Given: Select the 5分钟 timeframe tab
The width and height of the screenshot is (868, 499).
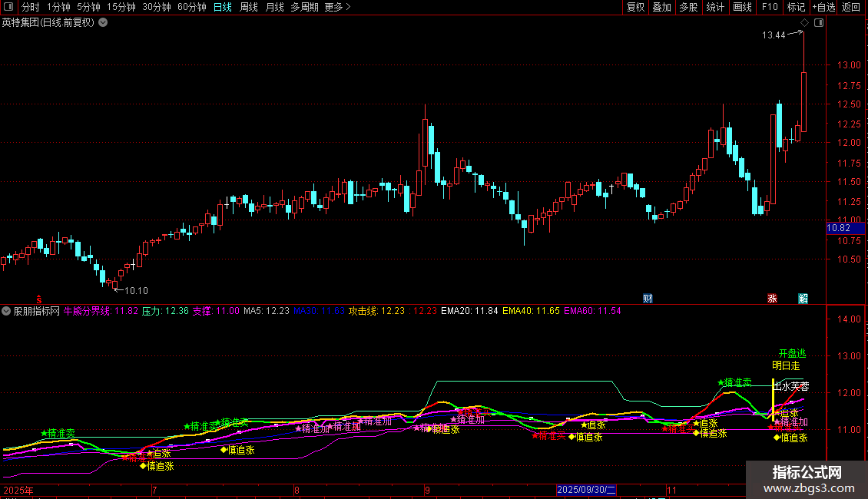Looking at the screenshot, I should (88, 8).
